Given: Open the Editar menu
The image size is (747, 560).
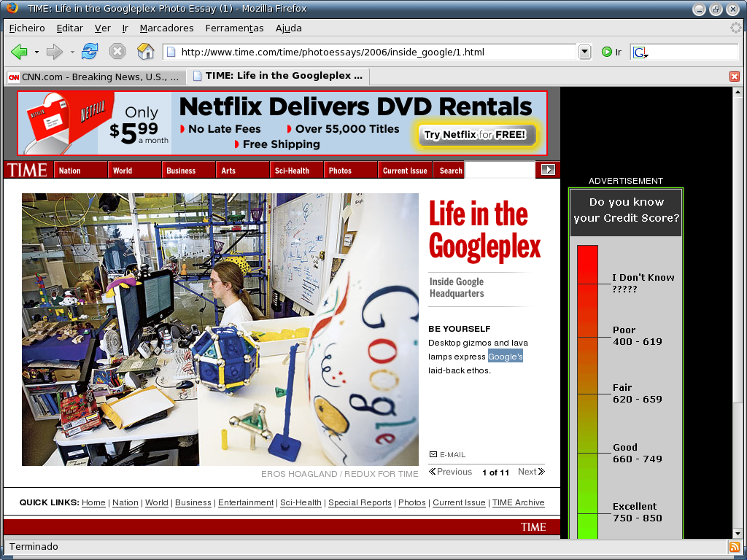Looking at the screenshot, I should [x=69, y=28].
